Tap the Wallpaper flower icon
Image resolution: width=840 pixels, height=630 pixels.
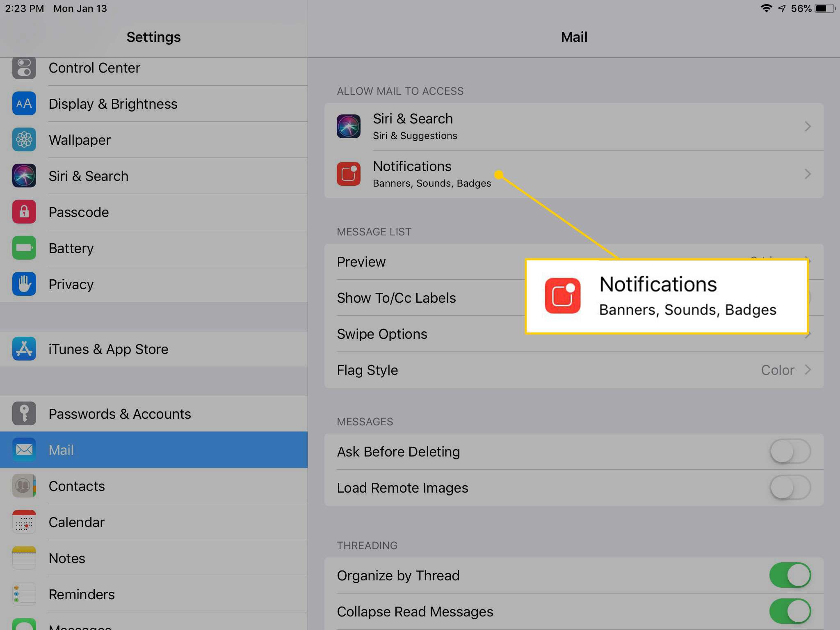point(24,140)
